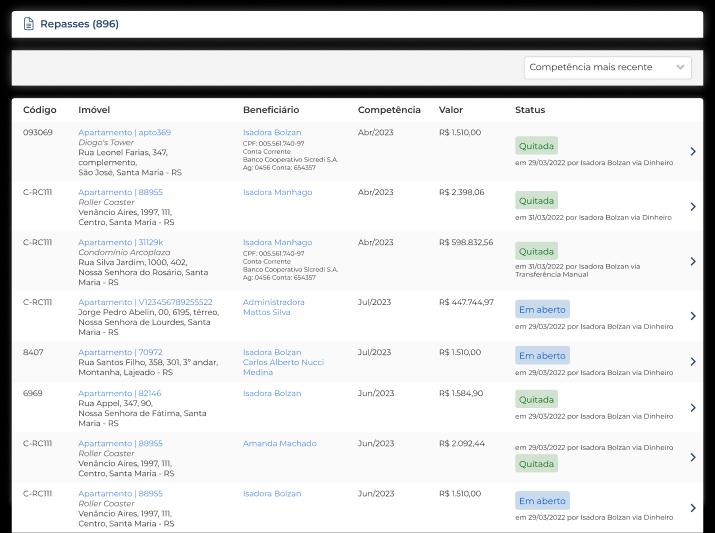Open Apartamento | 88955 link in R$ 2.398,06 row
The image size is (715, 533).
120,192
